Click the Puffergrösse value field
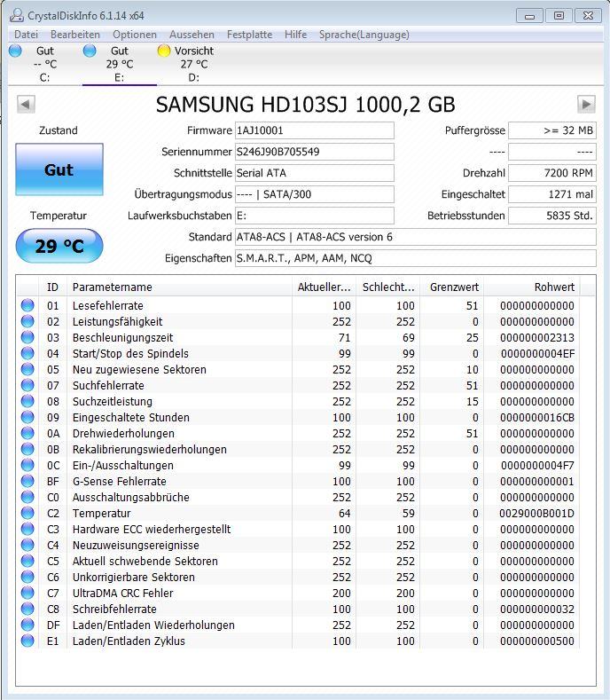The width and height of the screenshot is (610, 700). [552, 130]
